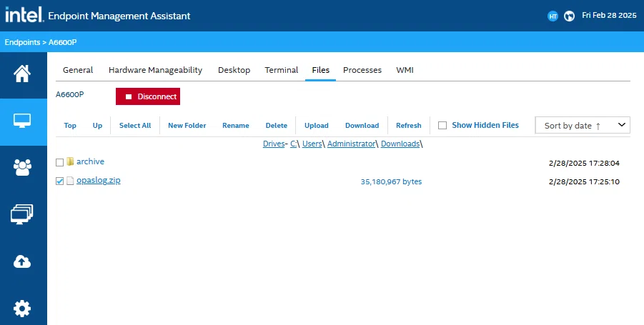Click the HT user avatar icon
The height and width of the screenshot is (325, 644).
pyautogui.click(x=553, y=16)
